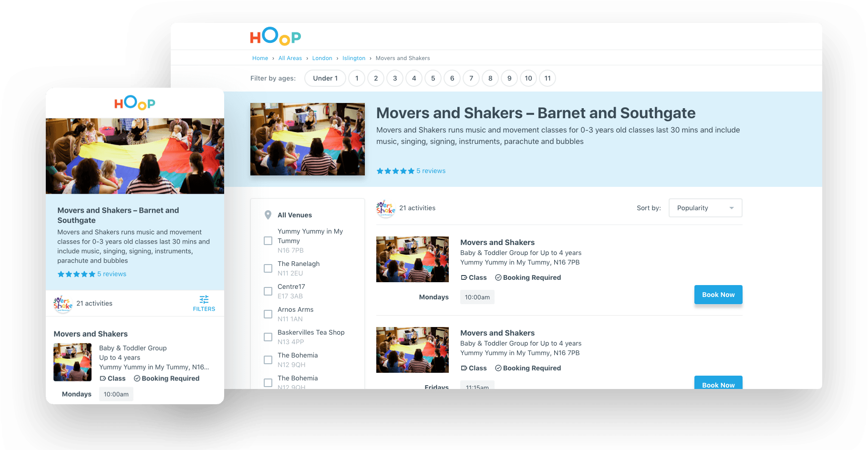Book Now for Fridays 11:15am class
This screenshot has height=450, width=868.
pos(718,382)
